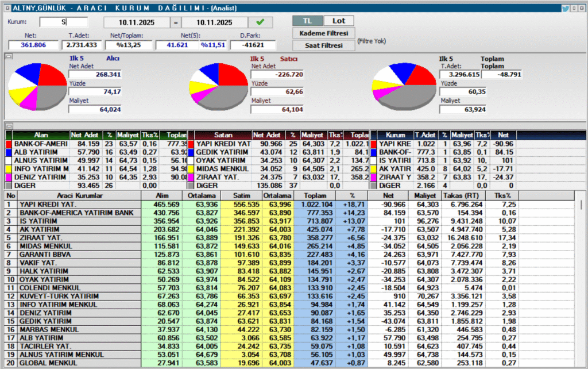Click Takas value 16.248.610 for ZIRAAT YAT.
The image size is (588, 369).
pyautogui.click(x=463, y=238)
